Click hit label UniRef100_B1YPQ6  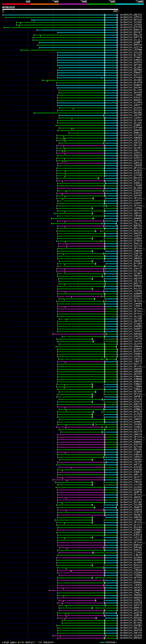(x=131, y=620)
